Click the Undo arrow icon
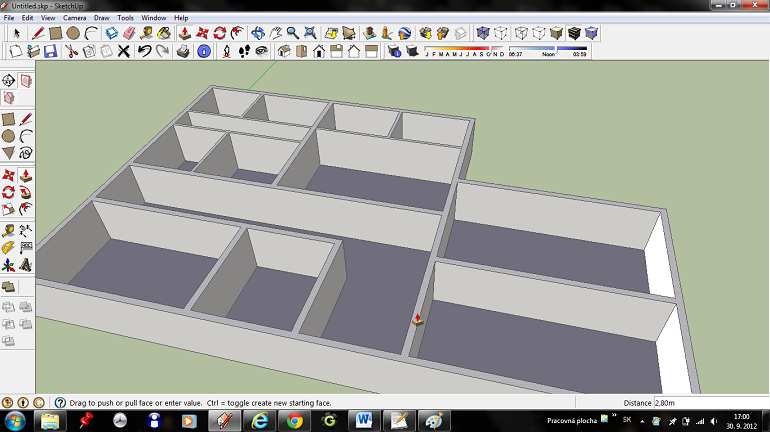 click(144, 51)
